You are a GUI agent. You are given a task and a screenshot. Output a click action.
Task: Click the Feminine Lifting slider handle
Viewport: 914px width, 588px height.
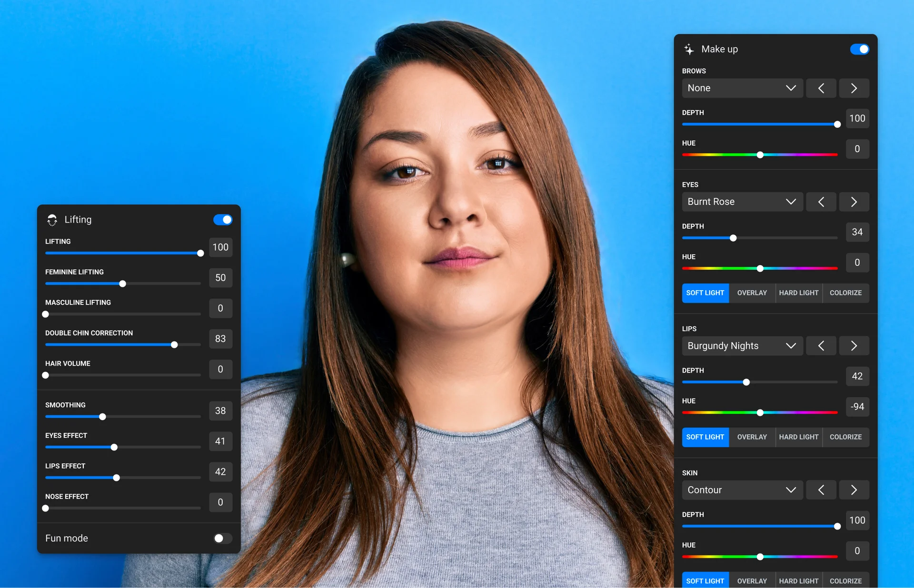[122, 284]
